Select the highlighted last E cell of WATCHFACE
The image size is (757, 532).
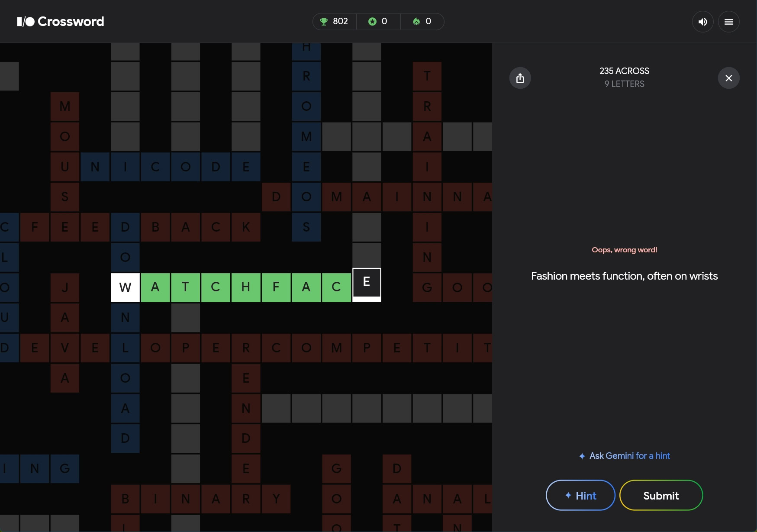[367, 284]
